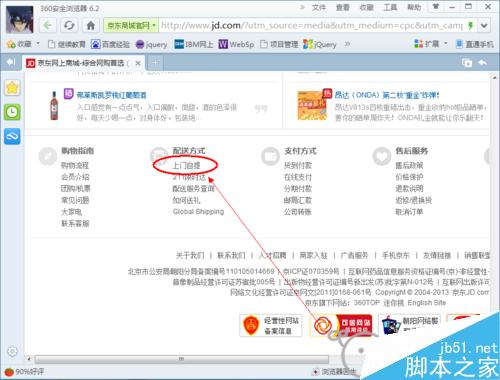Open the IBM网上 bookmark
The height and width of the screenshot is (380, 500).
pos(194,44)
